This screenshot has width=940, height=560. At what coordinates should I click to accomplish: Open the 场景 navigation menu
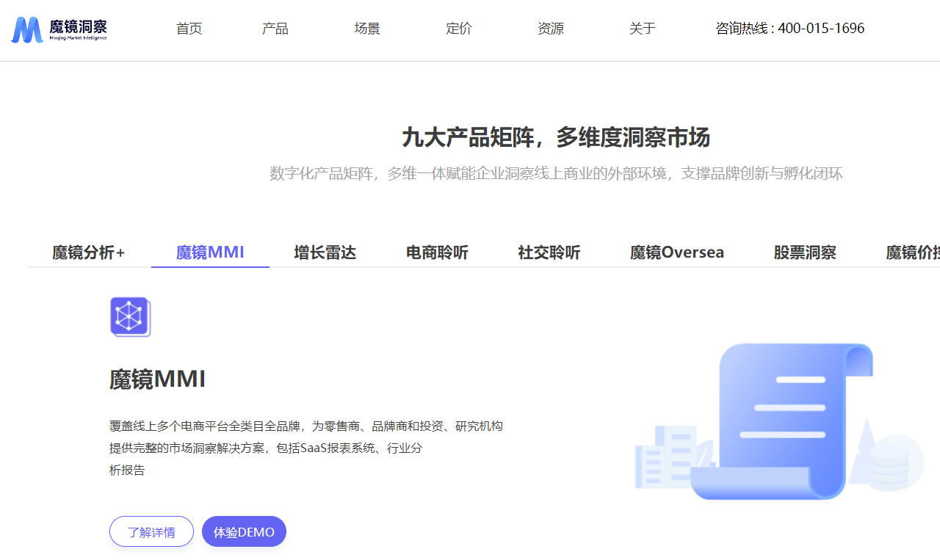pyautogui.click(x=367, y=29)
